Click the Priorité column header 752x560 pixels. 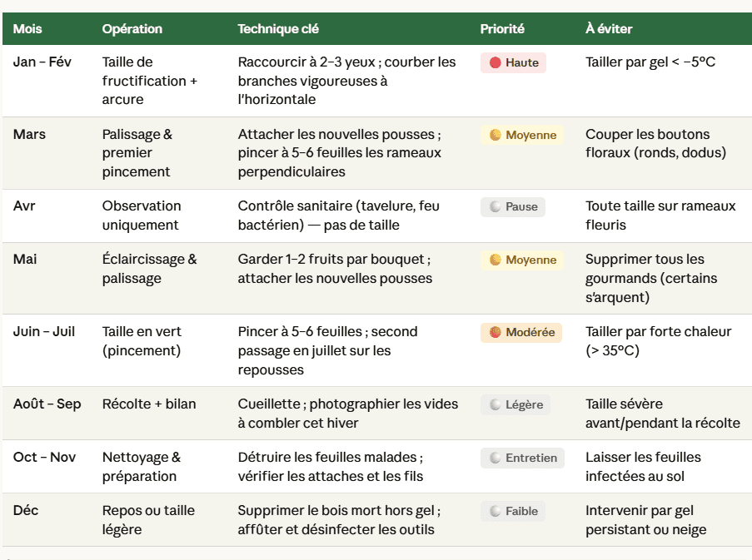(502, 29)
